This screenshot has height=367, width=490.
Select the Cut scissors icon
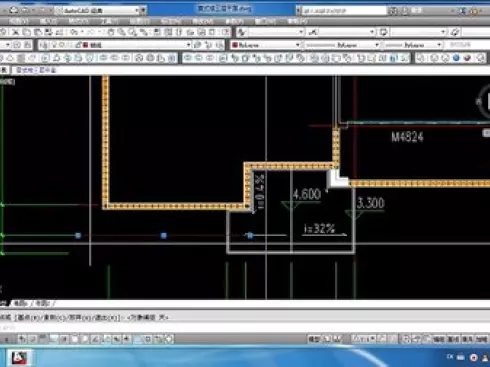coord(15,32)
